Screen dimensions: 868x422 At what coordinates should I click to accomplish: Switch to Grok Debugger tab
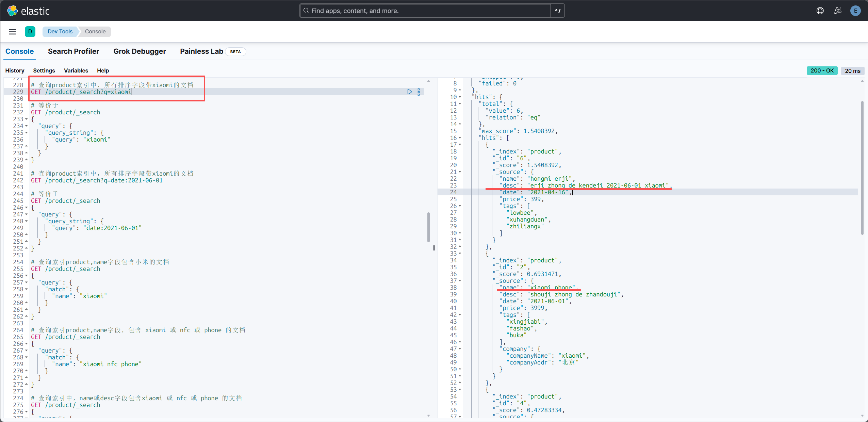[140, 51]
